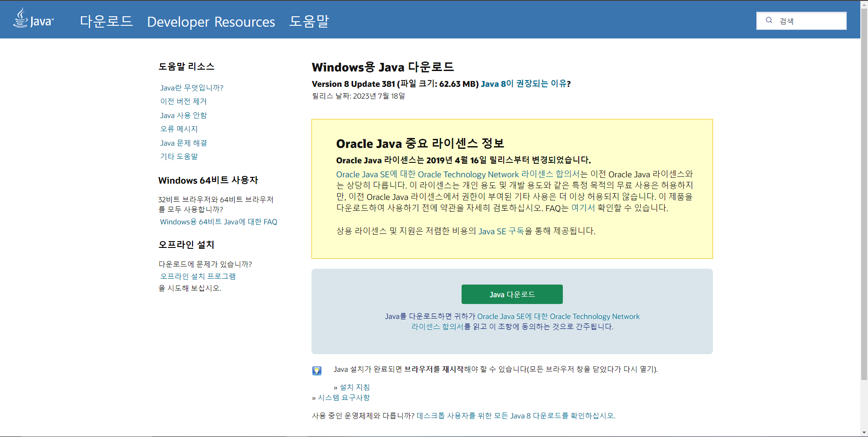868x437 pixels.
Task: Open the 설치 지침 link
Action: [355, 387]
